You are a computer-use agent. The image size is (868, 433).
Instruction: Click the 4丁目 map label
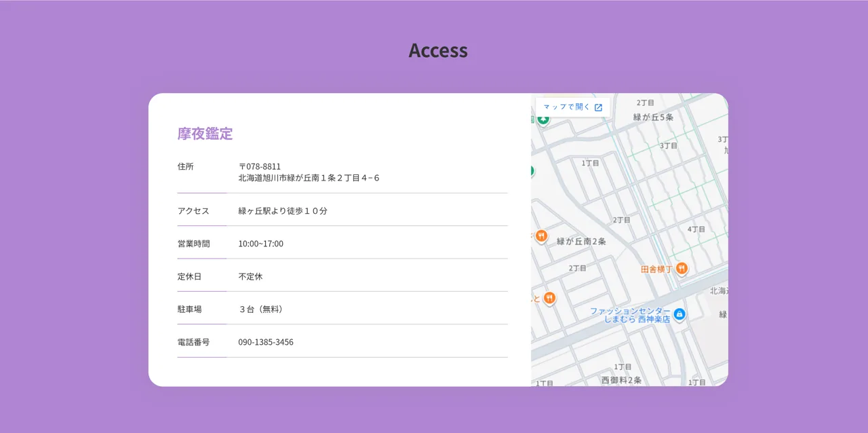696,229
